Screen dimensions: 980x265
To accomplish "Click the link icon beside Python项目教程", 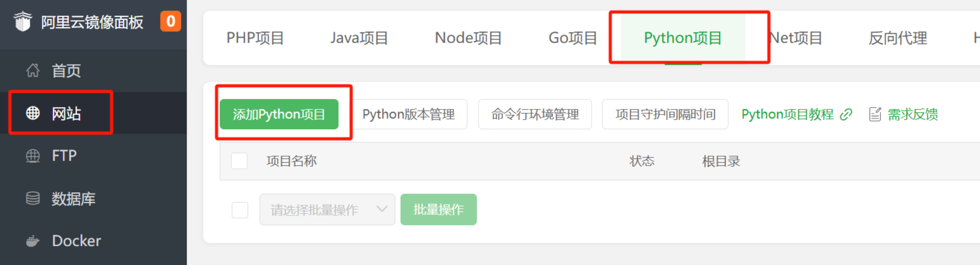I will (x=846, y=114).
